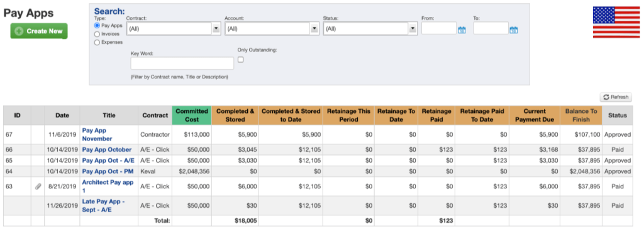Click the From date input field
644x236 pixels.
(438, 28)
